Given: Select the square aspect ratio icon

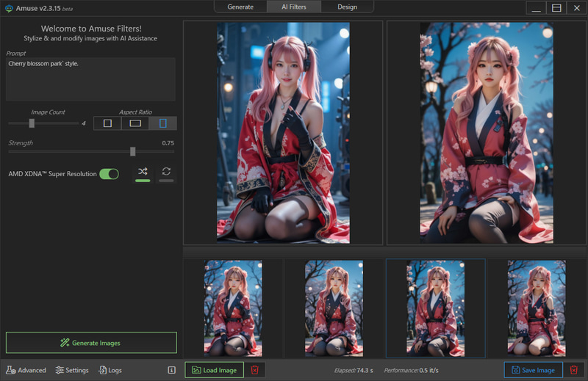Looking at the screenshot, I should pyautogui.click(x=107, y=123).
